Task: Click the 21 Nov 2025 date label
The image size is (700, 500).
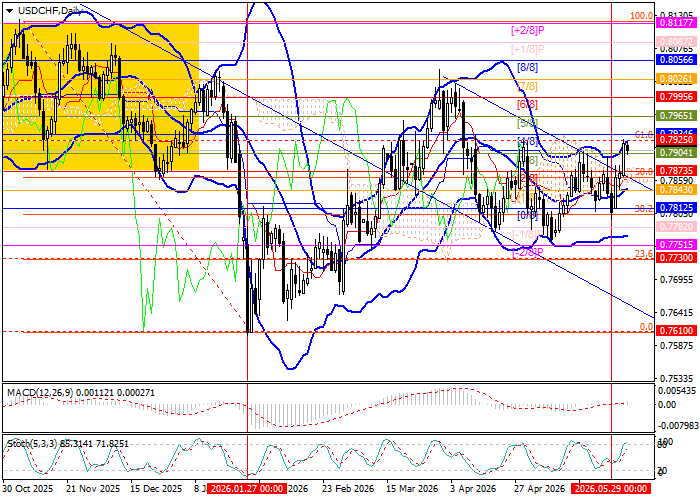Action: [93, 488]
